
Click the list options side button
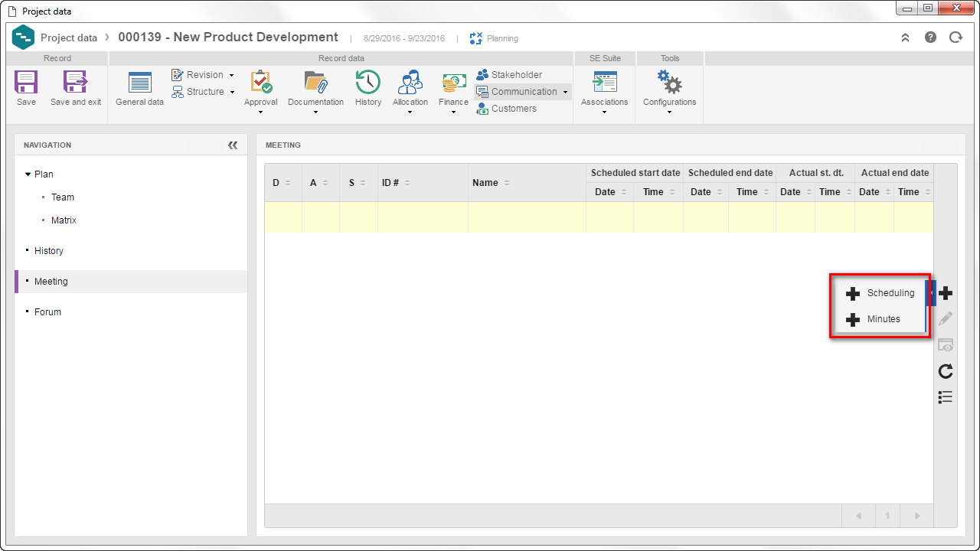coord(946,396)
